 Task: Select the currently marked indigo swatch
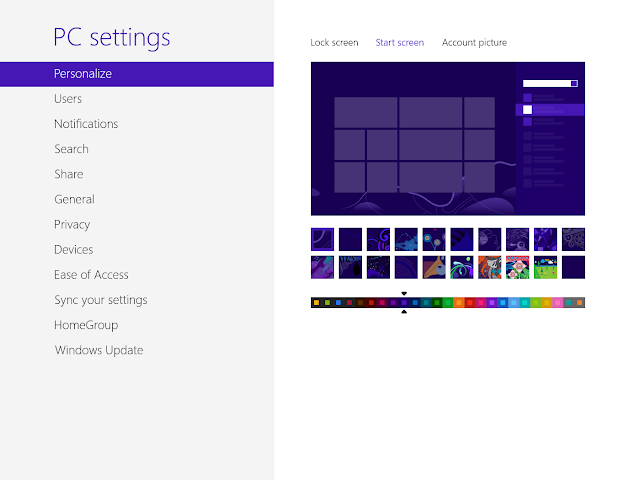click(404, 302)
